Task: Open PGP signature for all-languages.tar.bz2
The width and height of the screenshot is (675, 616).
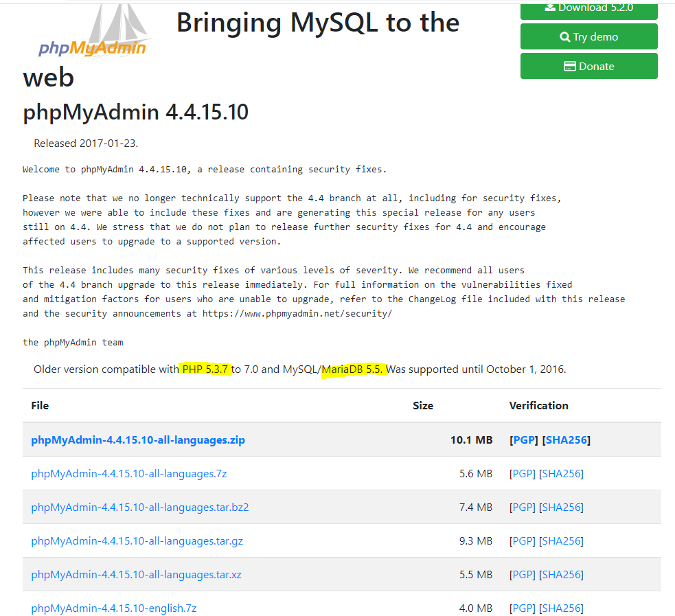Action: pos(522,507)
